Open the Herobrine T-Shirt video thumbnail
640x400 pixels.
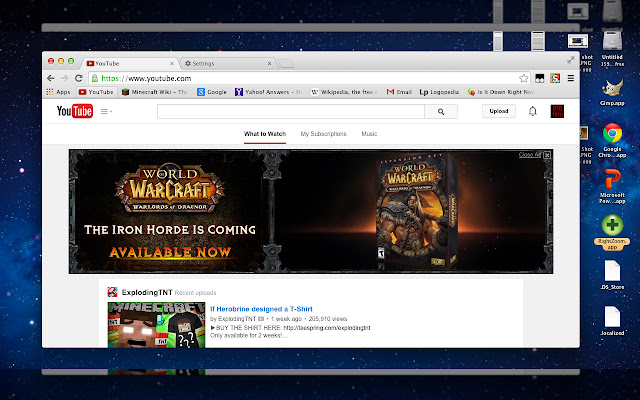click(156, 325)
